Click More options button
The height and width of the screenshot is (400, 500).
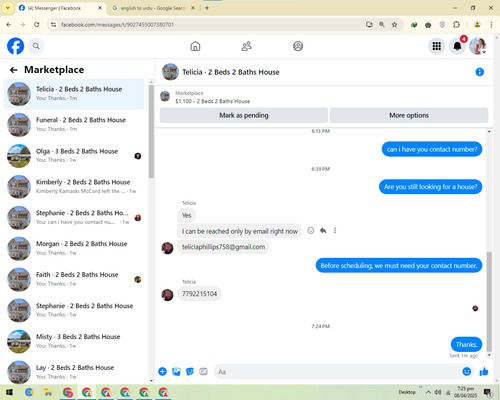coord(409,115)
